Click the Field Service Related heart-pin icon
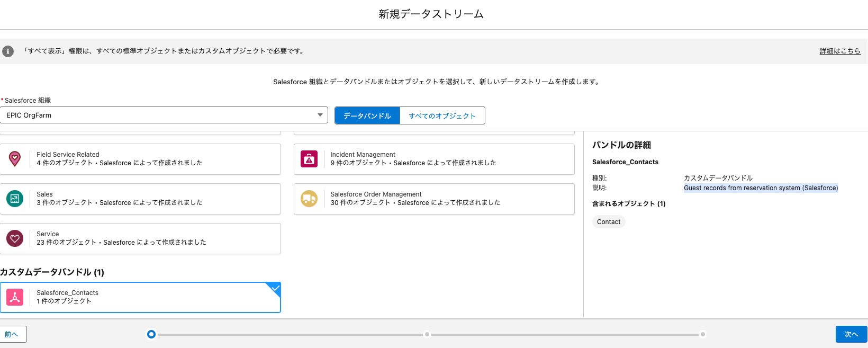868x348 pixels. [x=15, y=159]
